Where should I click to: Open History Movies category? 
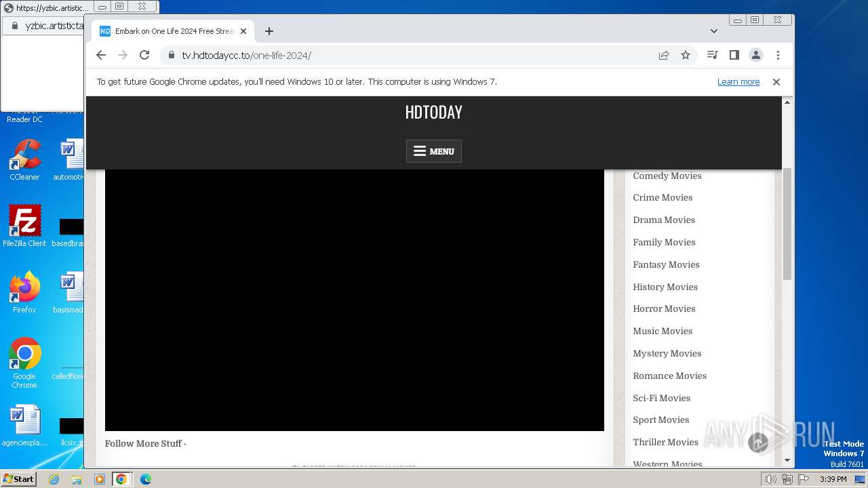pyautogui.click(x=665, y=287)
